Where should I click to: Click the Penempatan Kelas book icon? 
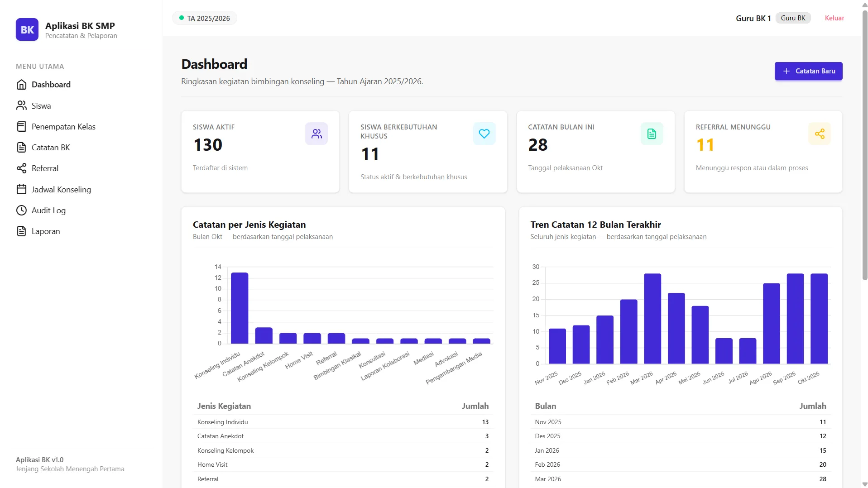21,126
